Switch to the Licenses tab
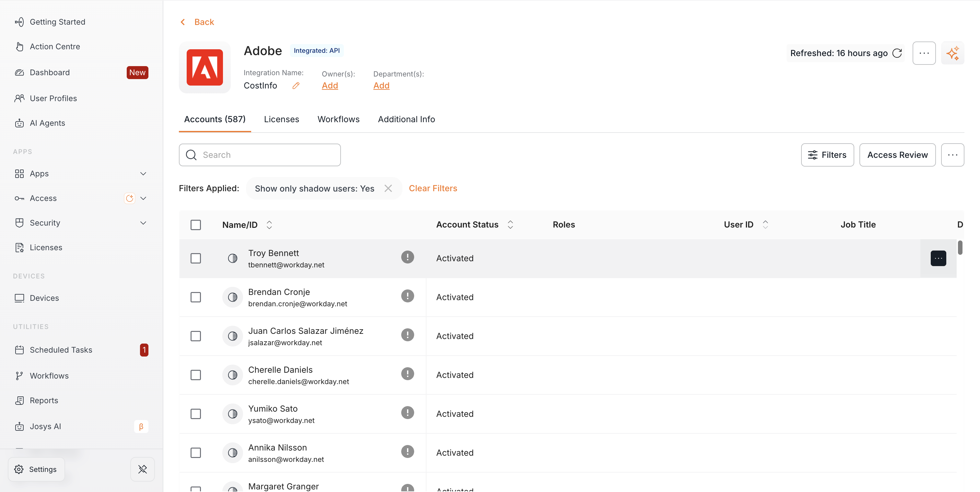Screen dimensions: 980x492 pyautogui.click(x=282, y=119)
